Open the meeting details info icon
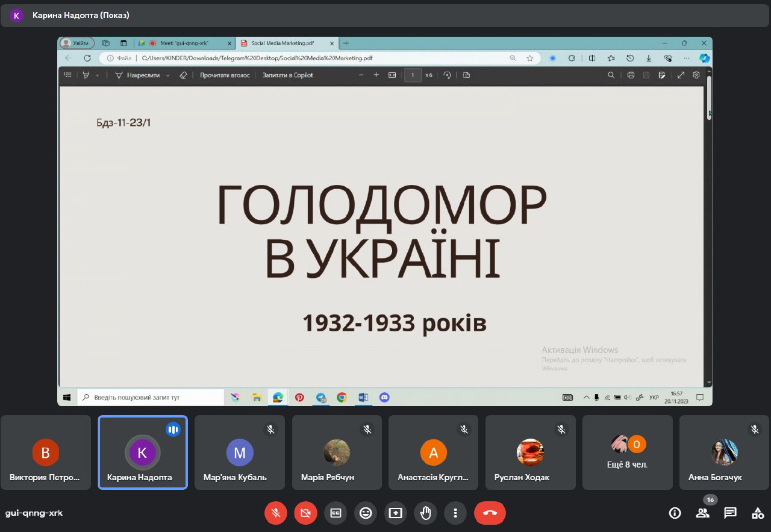The height and width of the screenshot is (532, 771). [675, 513]
